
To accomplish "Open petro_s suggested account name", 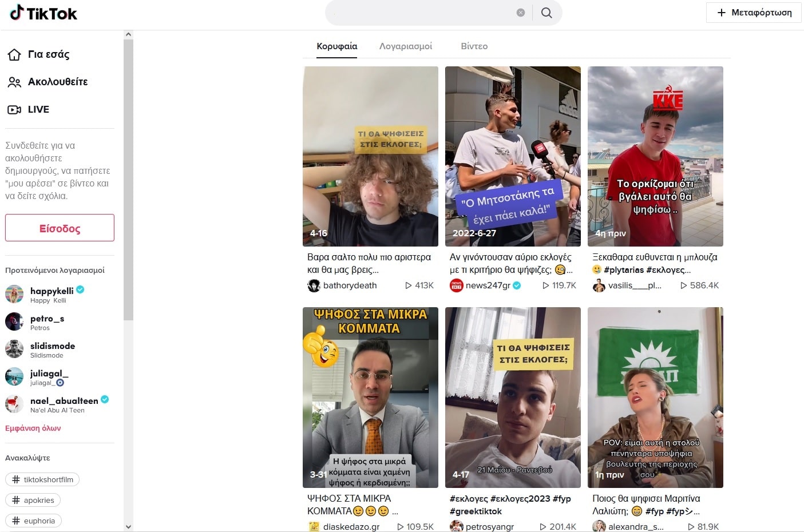I will click(x=47, y=318).
